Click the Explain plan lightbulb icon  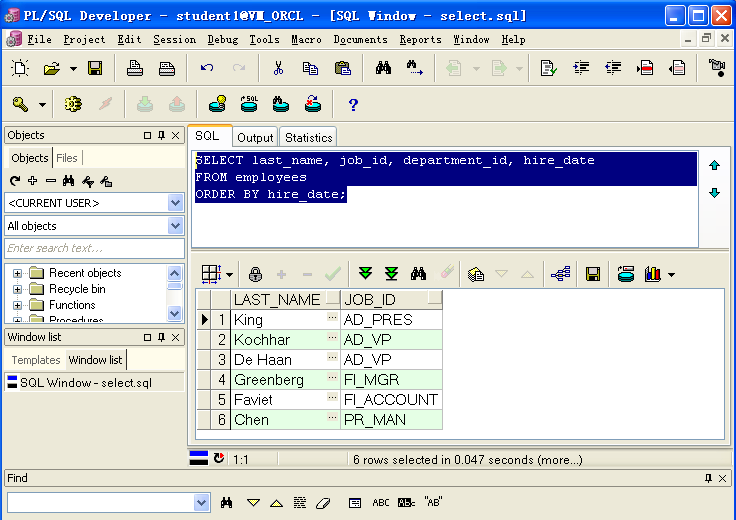click(217, 104)
